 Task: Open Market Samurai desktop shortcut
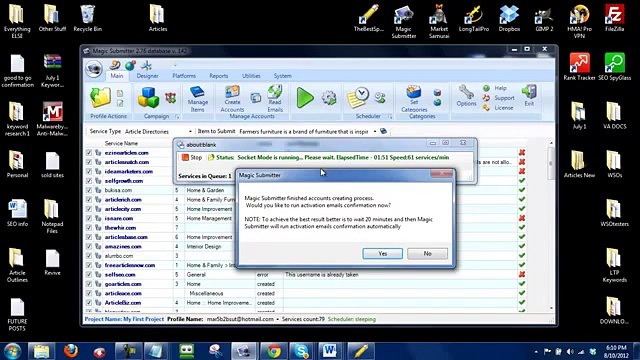[x=439, y=22]
